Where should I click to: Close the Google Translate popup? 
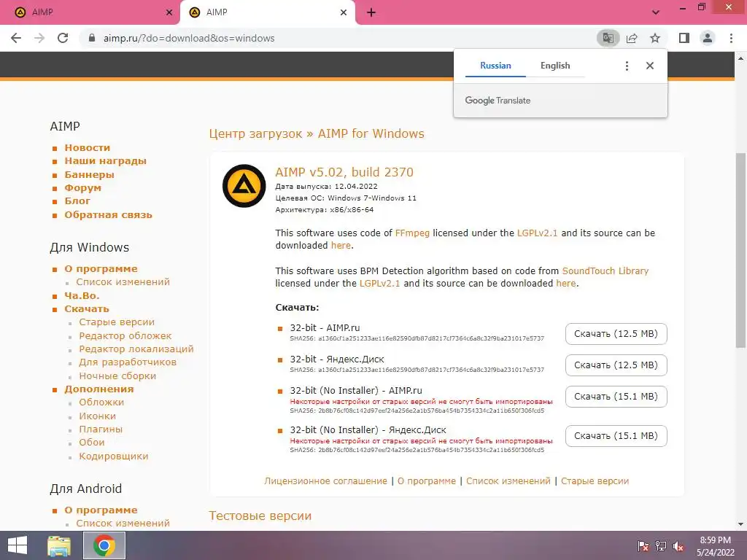click(650, 66)
